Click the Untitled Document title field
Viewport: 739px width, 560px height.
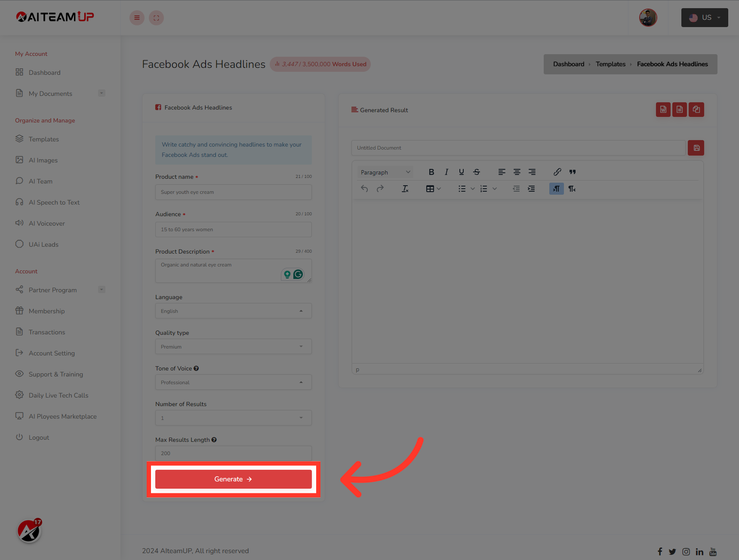518,148
